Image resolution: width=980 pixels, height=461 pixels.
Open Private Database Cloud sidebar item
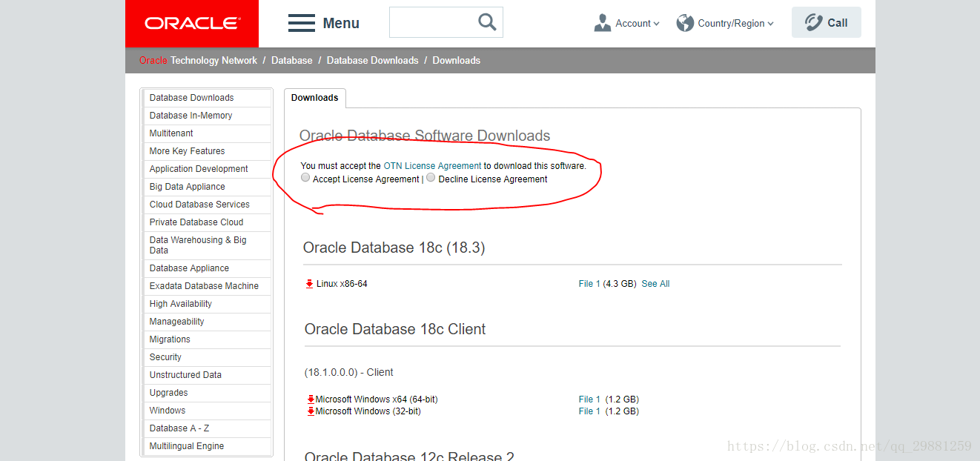[x=207, y=222]
